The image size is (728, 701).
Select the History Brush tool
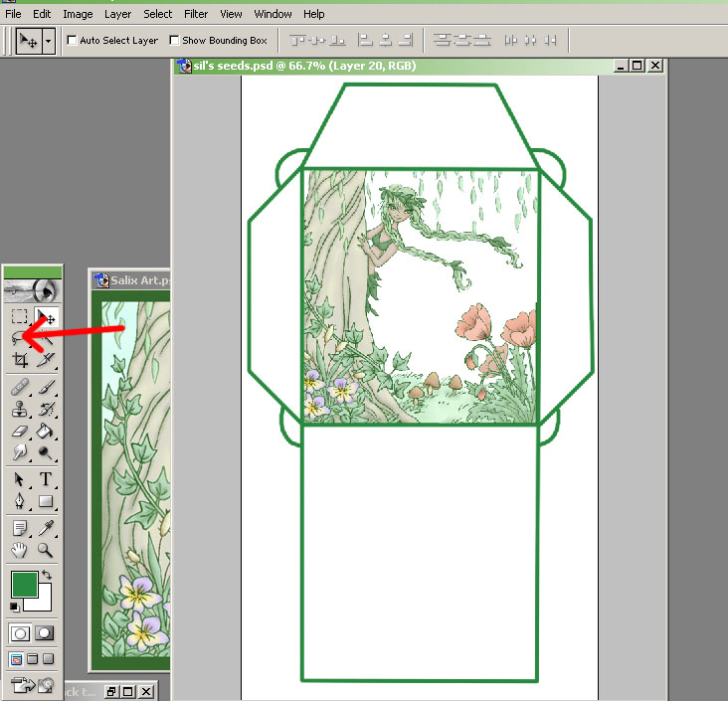coord(46,409)
